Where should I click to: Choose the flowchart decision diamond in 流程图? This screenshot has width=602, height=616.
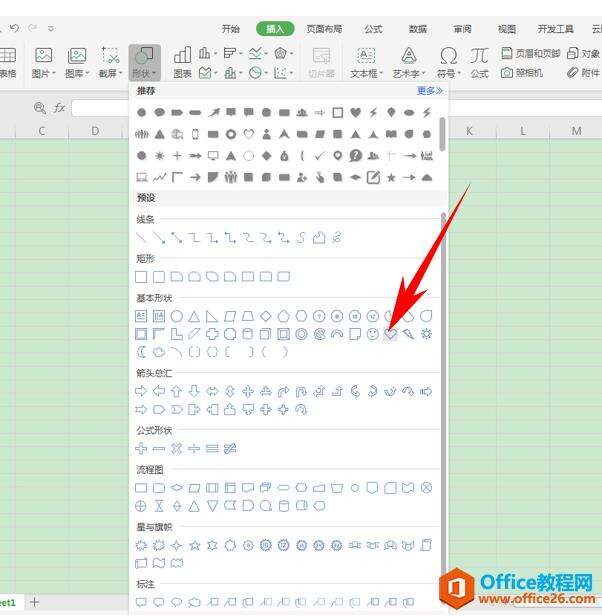176,488
